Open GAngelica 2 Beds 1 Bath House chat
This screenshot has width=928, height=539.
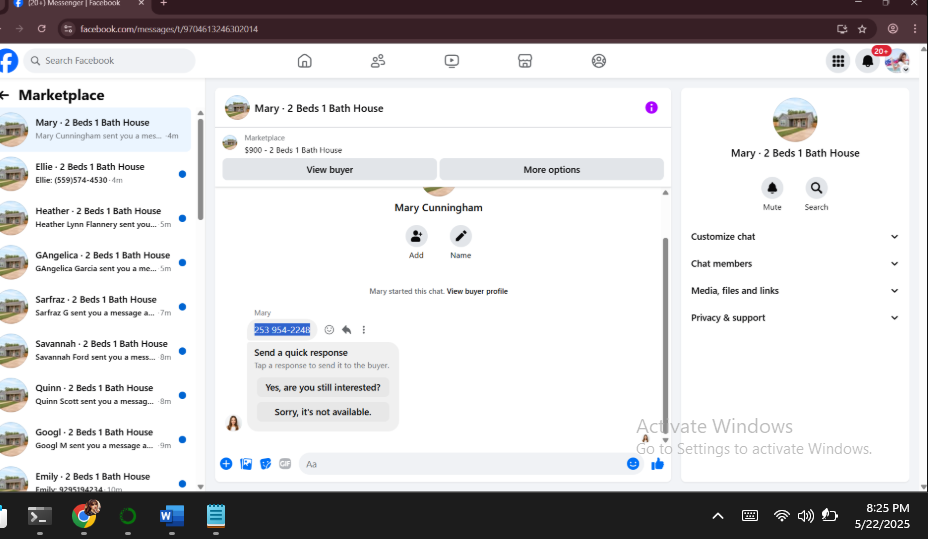(x=95, y=262)
